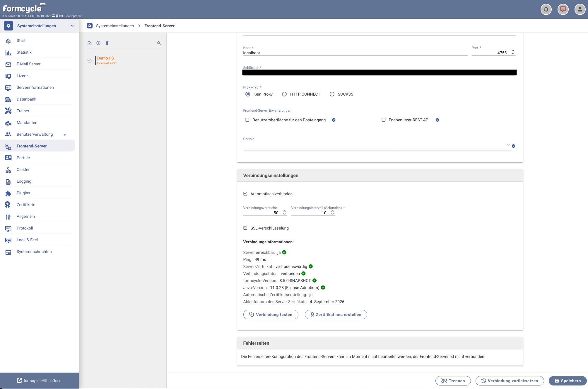Select the HTTP CONNECT proxy type
The width and height of the screenshot is (588, 389).
[284, 94]
